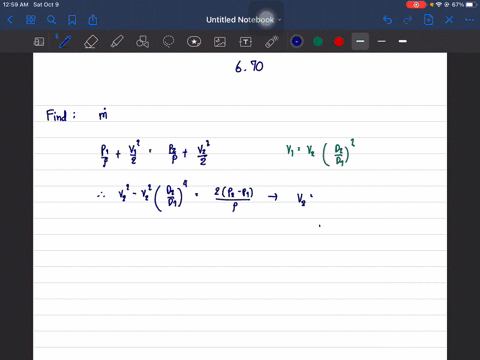Undo the last stroke
The height and width of the screenshot is (360, 480).
(x=387, y=20)
